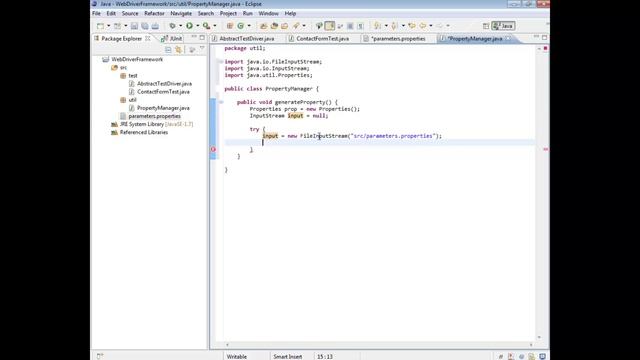Screen dimensions: 640x360
Task: Click the Save toolbar icon
Action: pyautogui.click(x=134, y=26)
